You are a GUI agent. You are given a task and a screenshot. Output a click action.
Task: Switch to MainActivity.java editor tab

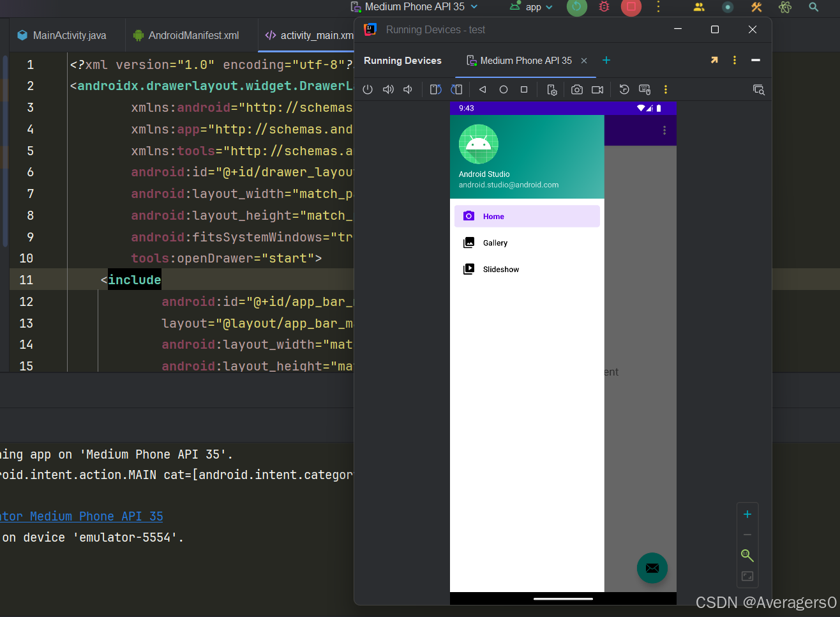(x=62, y=35)
